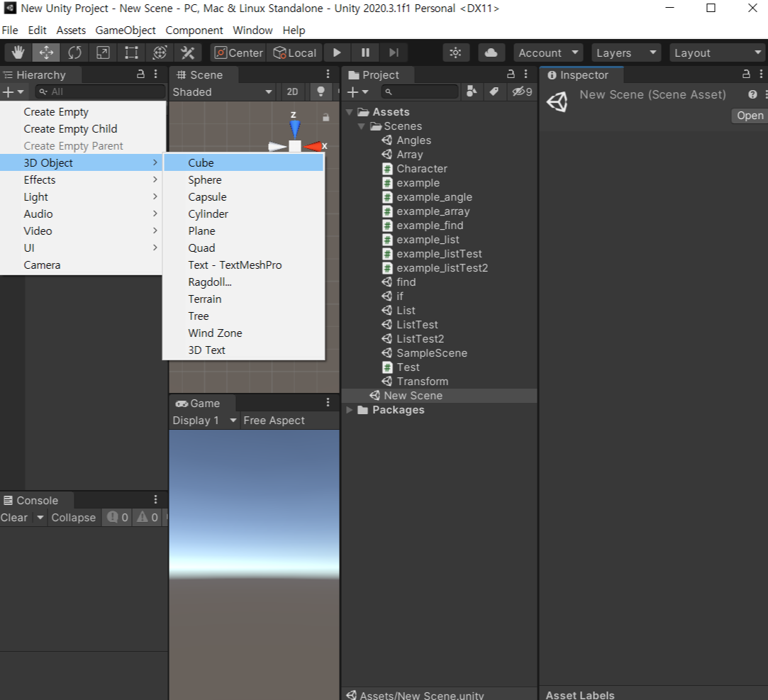Screen dimensions: 768x700
Task: Open Project create plus dropdown
Action: (x=357, y=91)
